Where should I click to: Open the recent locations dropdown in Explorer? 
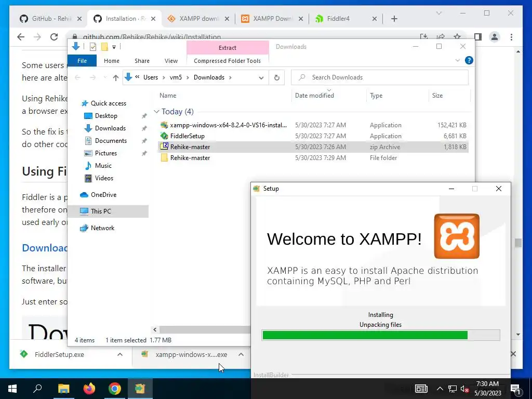pyautogui.click(x=105, y=78)
